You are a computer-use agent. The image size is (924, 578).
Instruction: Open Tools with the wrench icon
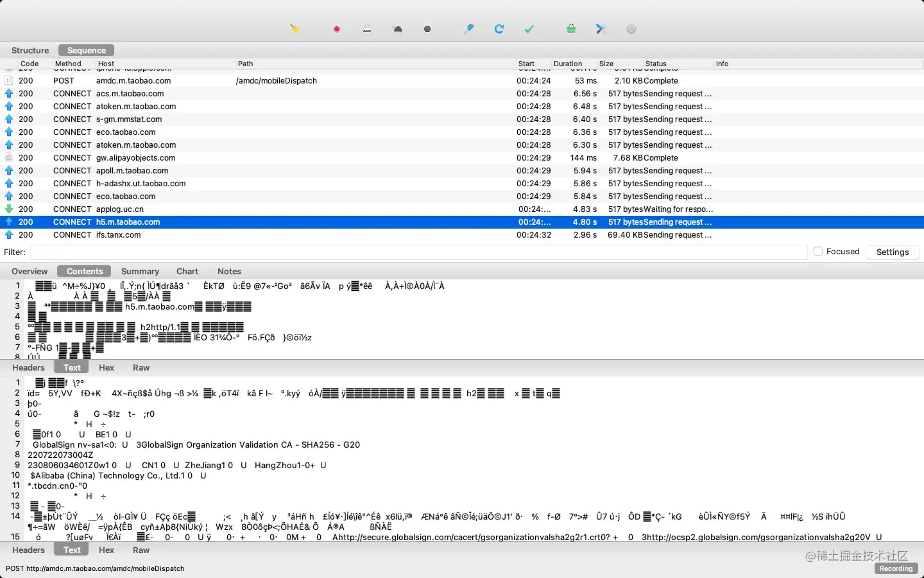601,29
